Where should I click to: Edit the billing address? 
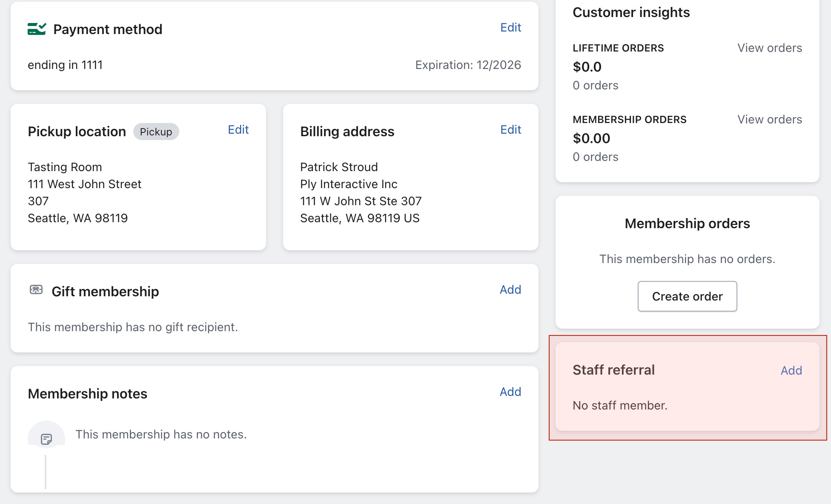[x=510, y=130]
